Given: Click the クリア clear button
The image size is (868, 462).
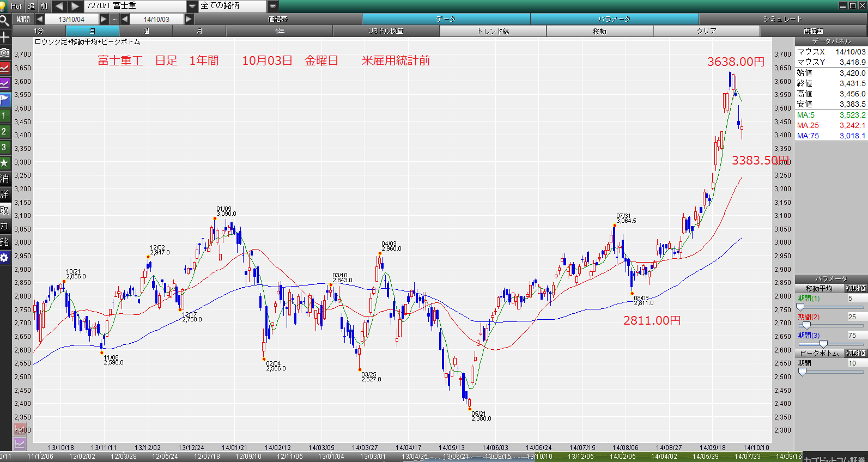Looking at the screenshot, I should pyautogui.click(x=706, y=31).
